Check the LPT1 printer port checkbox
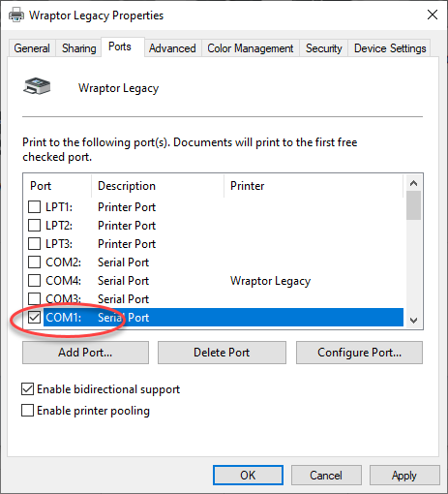448x494 pixels. click(x=34, y=207)
